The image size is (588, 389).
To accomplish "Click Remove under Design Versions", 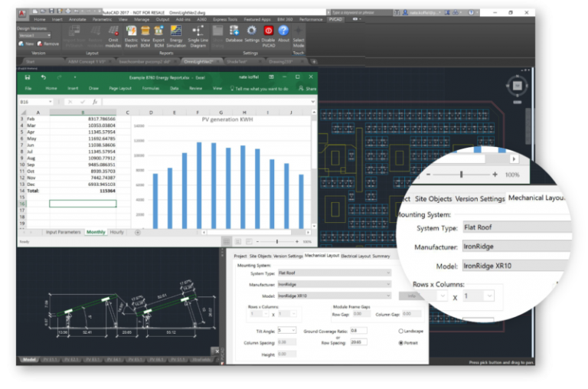I will tap(48, 44).
